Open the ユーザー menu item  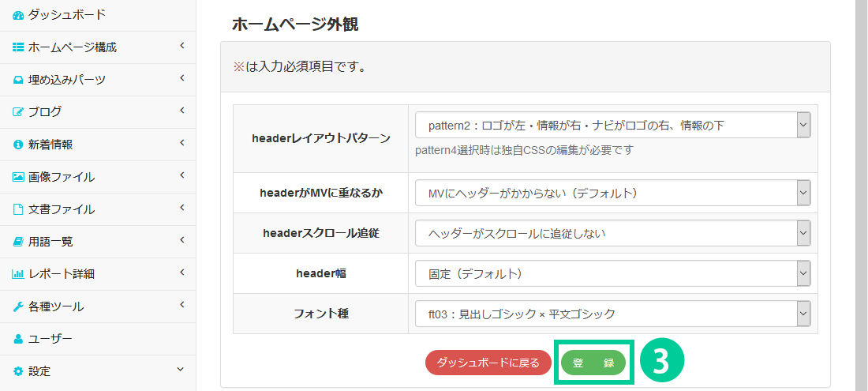[50, 339]
